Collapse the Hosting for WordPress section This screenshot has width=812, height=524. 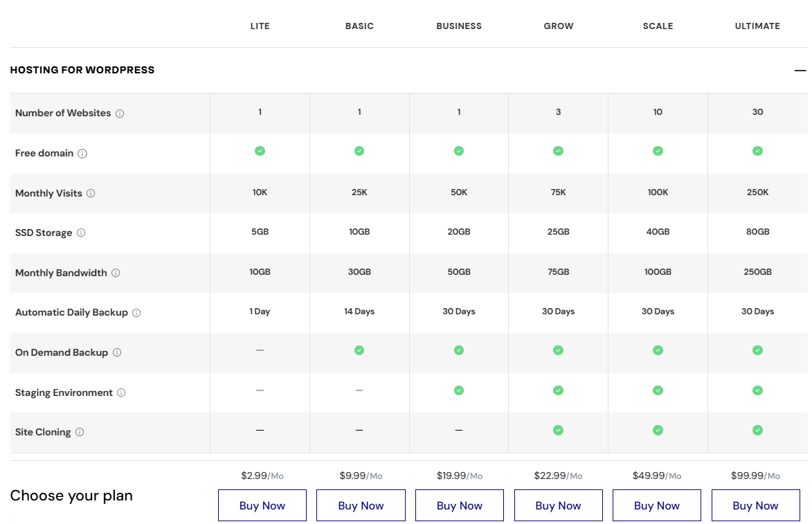pyautogui.click(x=800, y=71)
